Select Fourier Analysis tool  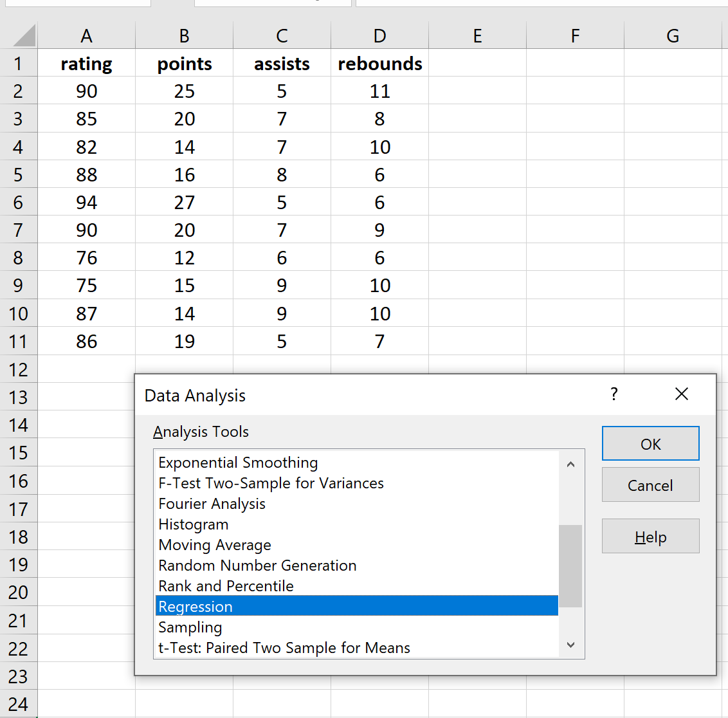pyautogui.click(x=356, y=503)
